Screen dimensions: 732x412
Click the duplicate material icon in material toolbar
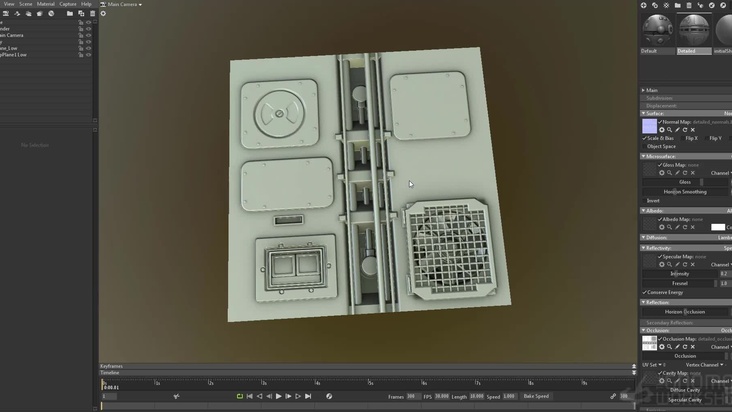point(655,5)
